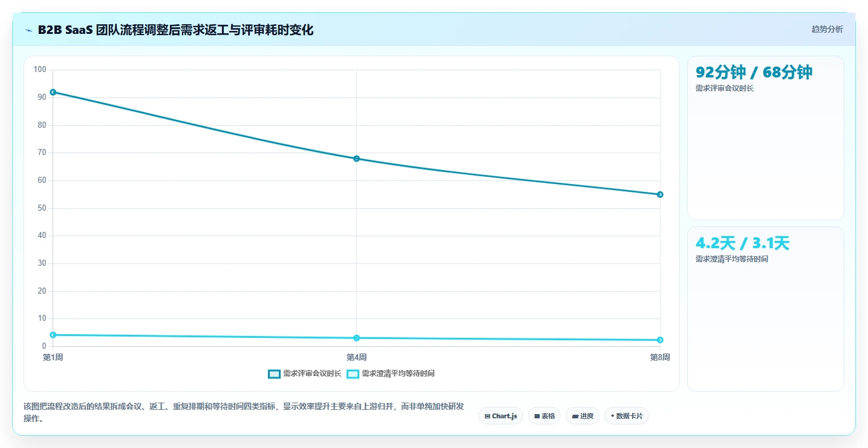Click the 4.2天 / 3.1天 value

[x=742, y=243]
